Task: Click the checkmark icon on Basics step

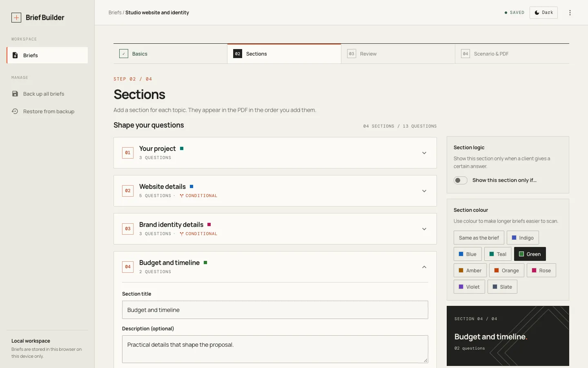Action: click(124, 54)
